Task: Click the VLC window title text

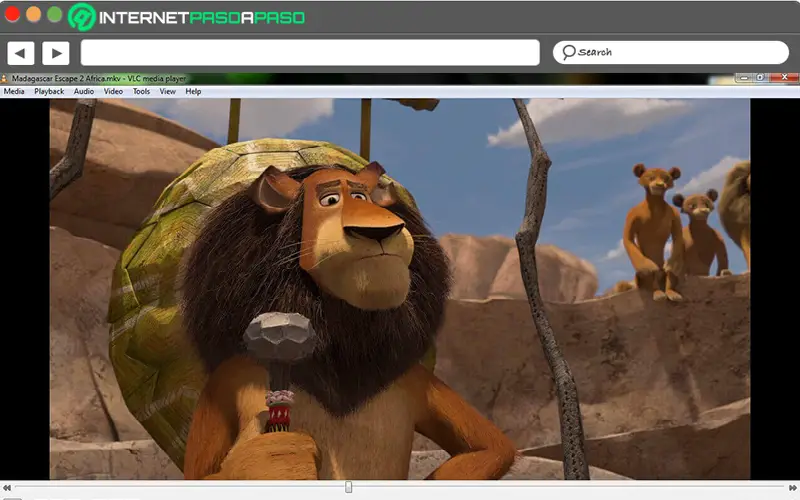Action: 99,79
